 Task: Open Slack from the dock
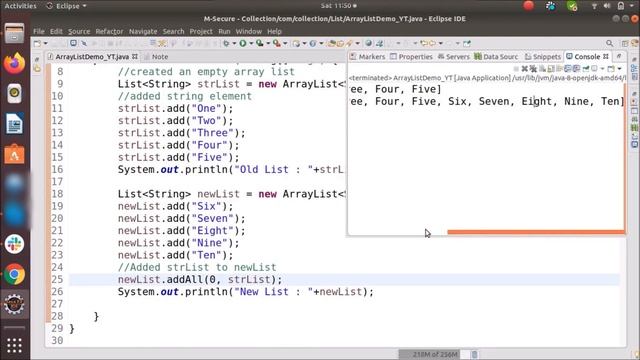(14, 244)
